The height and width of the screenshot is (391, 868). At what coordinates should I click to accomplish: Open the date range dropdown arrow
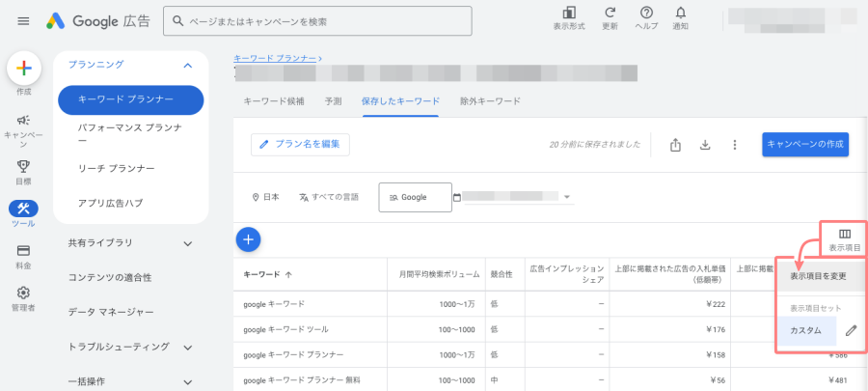tap(567, 197)
